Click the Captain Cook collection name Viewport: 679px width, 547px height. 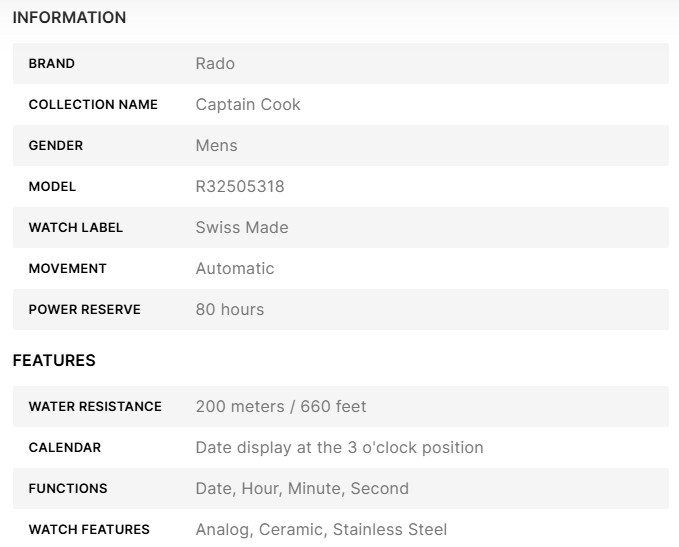click(248, 105)
